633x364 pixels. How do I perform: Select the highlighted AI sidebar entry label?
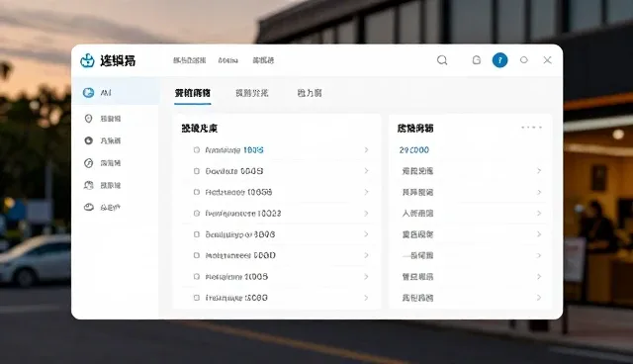[x=106, y=93]
